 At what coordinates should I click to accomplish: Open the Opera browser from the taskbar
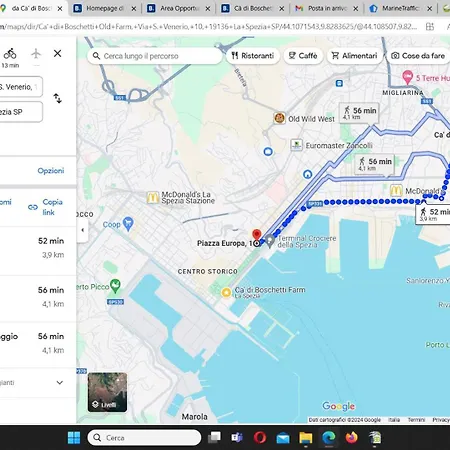[x=260, y=437]
